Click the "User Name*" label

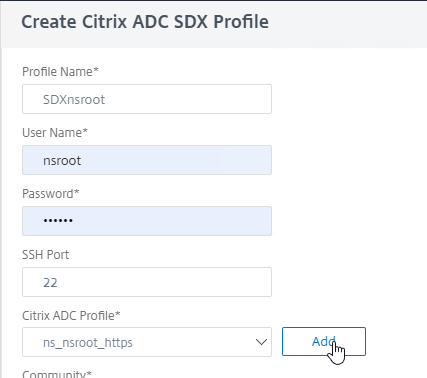click(x=55, y=133)
